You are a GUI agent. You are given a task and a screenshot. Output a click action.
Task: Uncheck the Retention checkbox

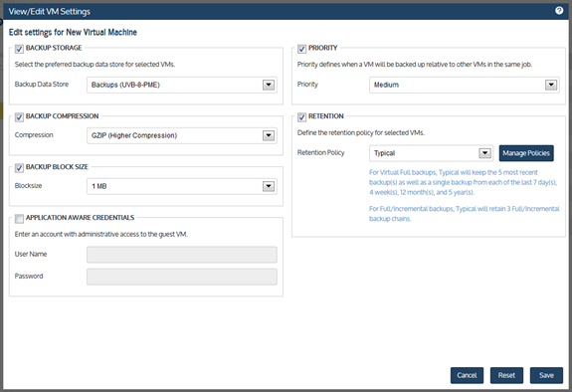pyautogui.click(x=301, y=117)
